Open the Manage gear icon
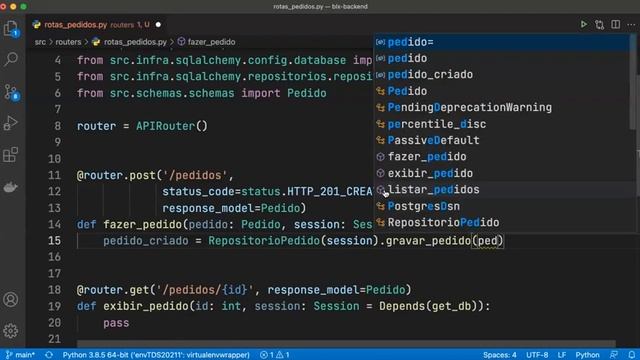Viewport: 640px width, 360px height. (x=11, y=331)
